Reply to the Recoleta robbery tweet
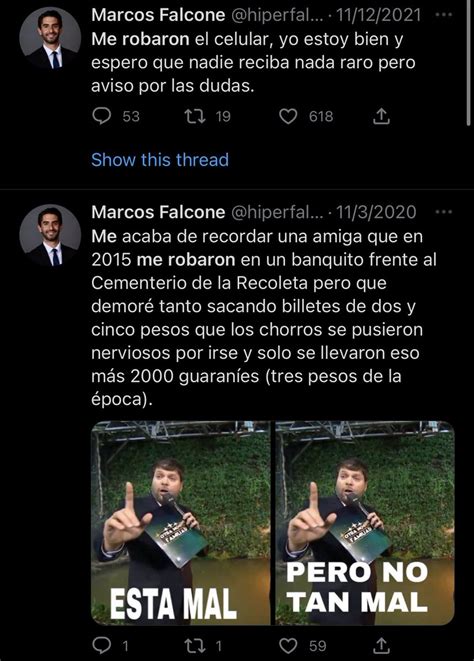The width and height of the screenshot is (474, 661). point(102,645)
